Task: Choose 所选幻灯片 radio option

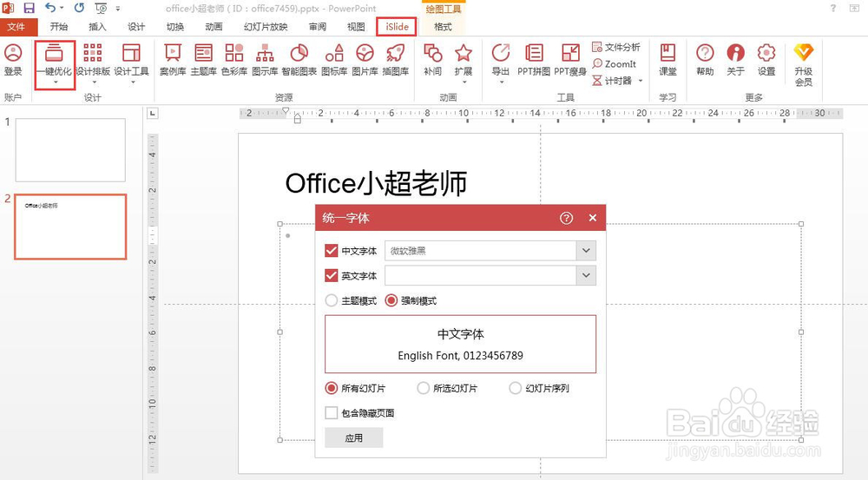Action: coord(423,388)
